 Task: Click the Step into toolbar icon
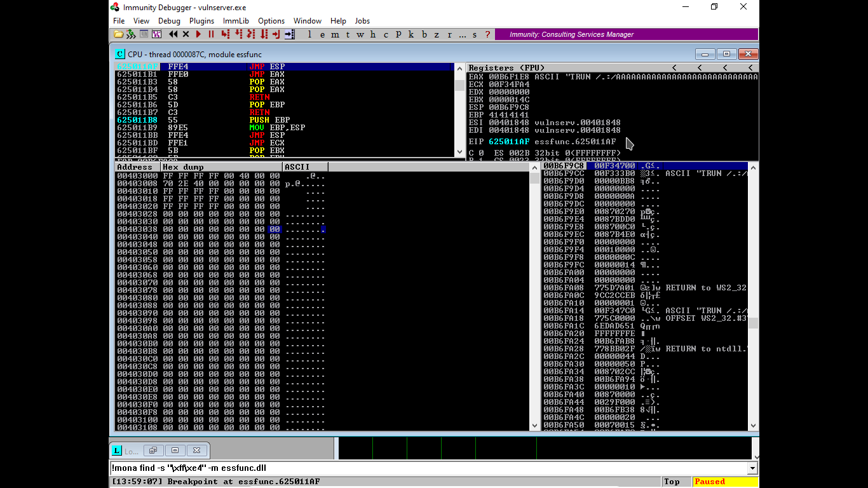click(226, 34)
